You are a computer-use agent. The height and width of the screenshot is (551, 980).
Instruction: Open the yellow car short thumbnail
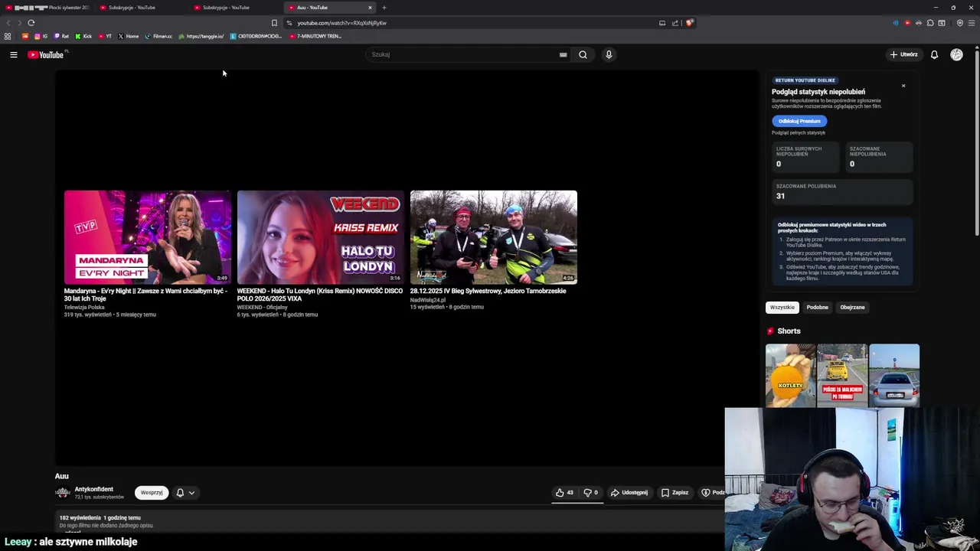tap(842, 375)
